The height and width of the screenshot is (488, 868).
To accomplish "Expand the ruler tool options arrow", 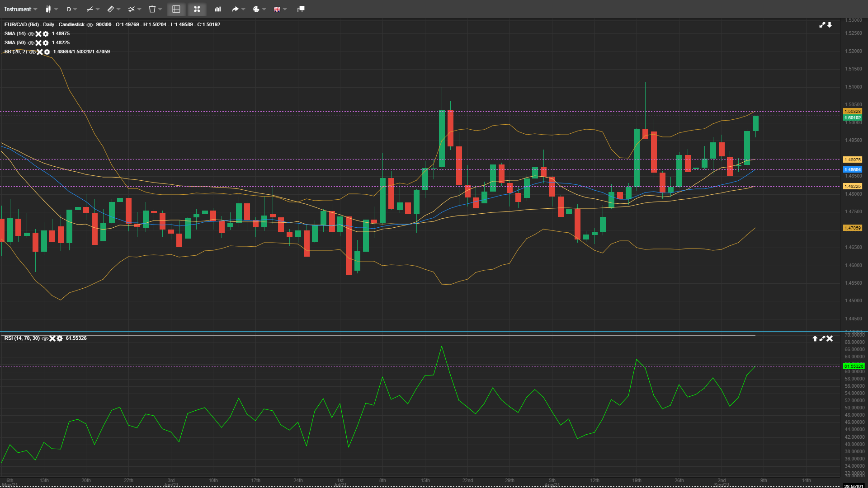I will coord(118,9).
